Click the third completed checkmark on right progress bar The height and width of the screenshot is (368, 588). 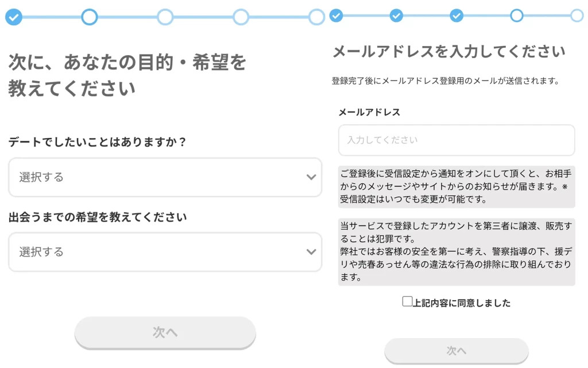click(x=456, y=16)
